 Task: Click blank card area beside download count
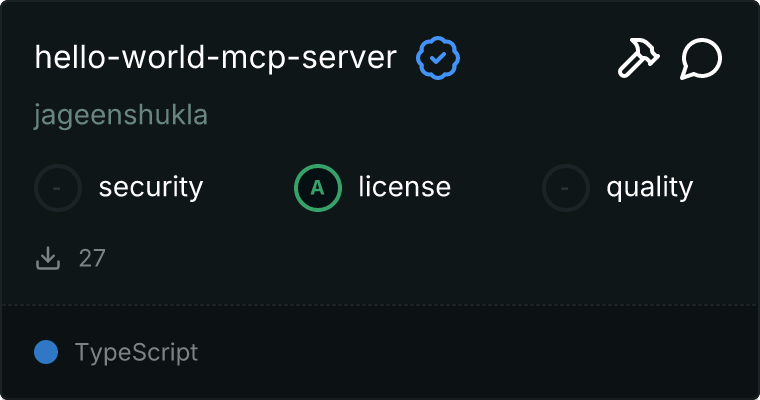[400, 258]
